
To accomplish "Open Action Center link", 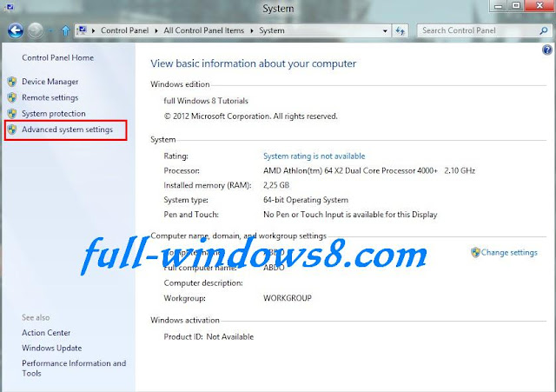I will coord(46,333).
